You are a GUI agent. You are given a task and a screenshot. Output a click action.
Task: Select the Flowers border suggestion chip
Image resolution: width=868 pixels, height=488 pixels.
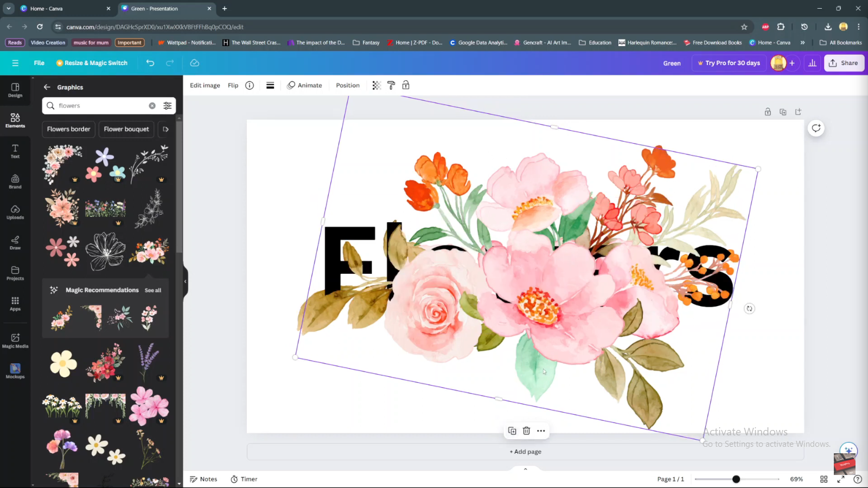(68, 129)
